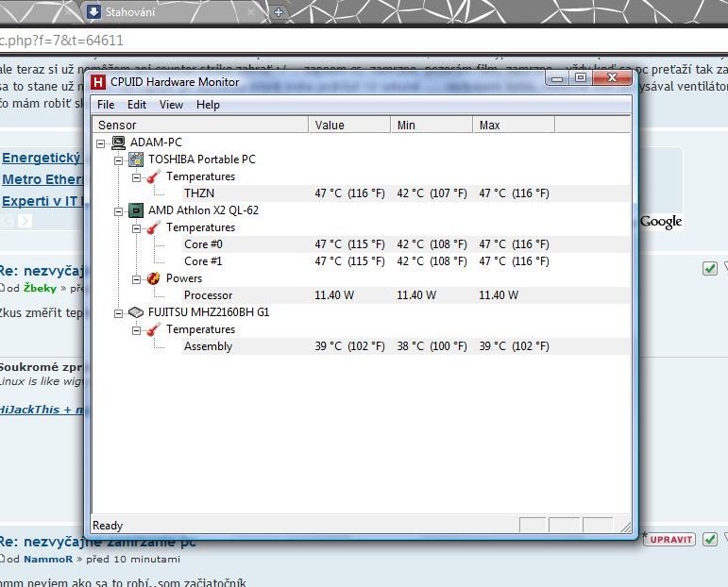Viewport: 728px width, 587px height.
Task: Click the thermometer icon under AMD Athlon
Action: pos(154,227)
